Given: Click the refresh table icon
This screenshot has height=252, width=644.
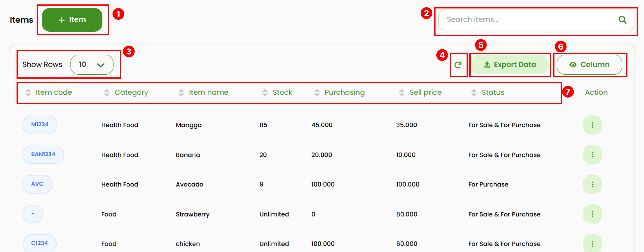Looking at the screenshot, I should tap(458, 65).
